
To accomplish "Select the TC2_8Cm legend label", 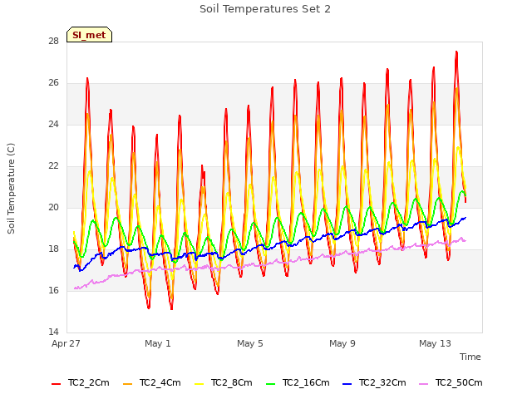I will tap(232, 383).
